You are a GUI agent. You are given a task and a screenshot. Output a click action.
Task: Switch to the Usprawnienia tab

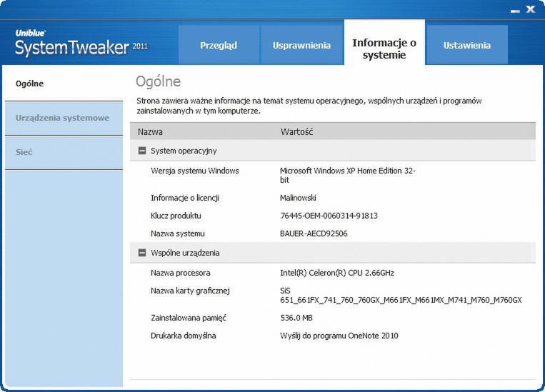(x=301, y=45)
